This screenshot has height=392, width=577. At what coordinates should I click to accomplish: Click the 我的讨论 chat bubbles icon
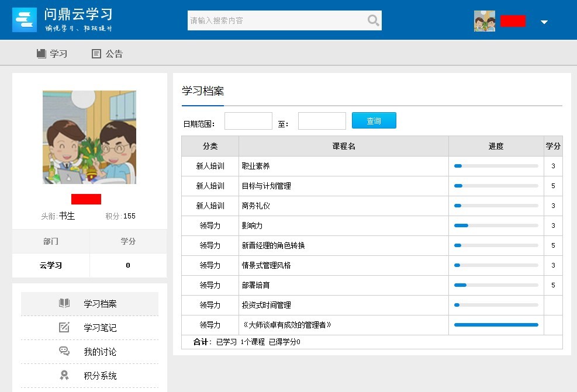coord(64,351)
